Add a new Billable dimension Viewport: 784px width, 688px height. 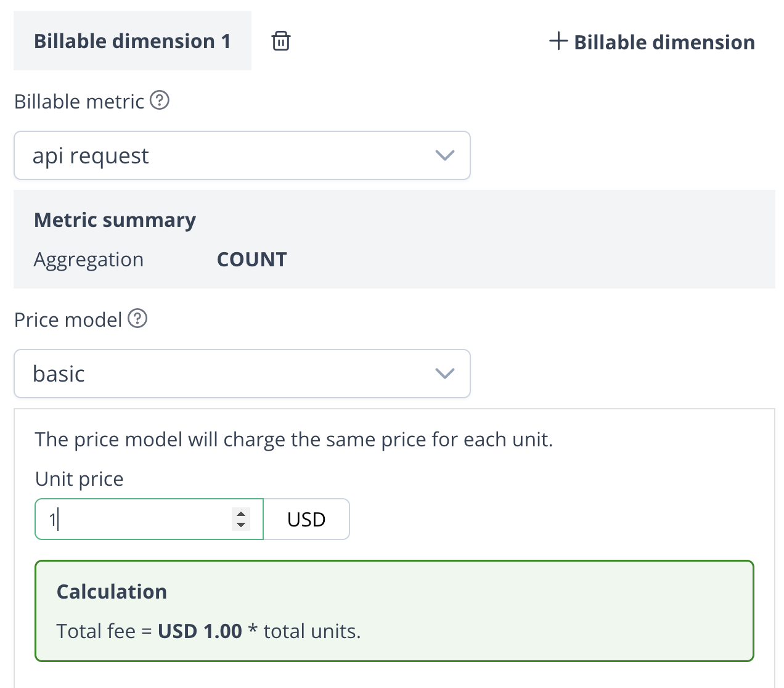652,42
